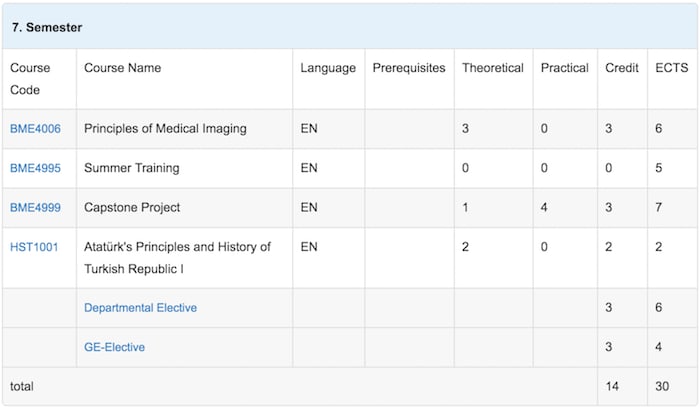Click the total credit value 14
700x407 pixels.
pos(612,386)
